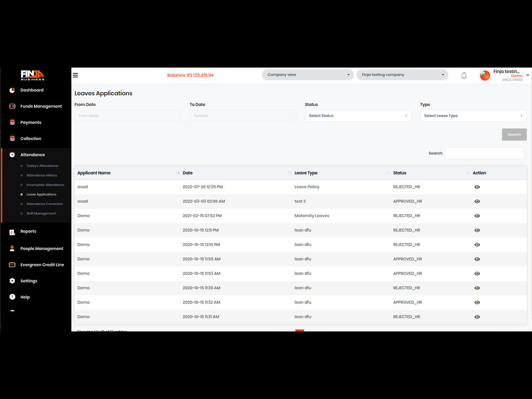Open Incomplete Attendance submenu item
The width and height of the screenshot is (532, 399).
45,185
